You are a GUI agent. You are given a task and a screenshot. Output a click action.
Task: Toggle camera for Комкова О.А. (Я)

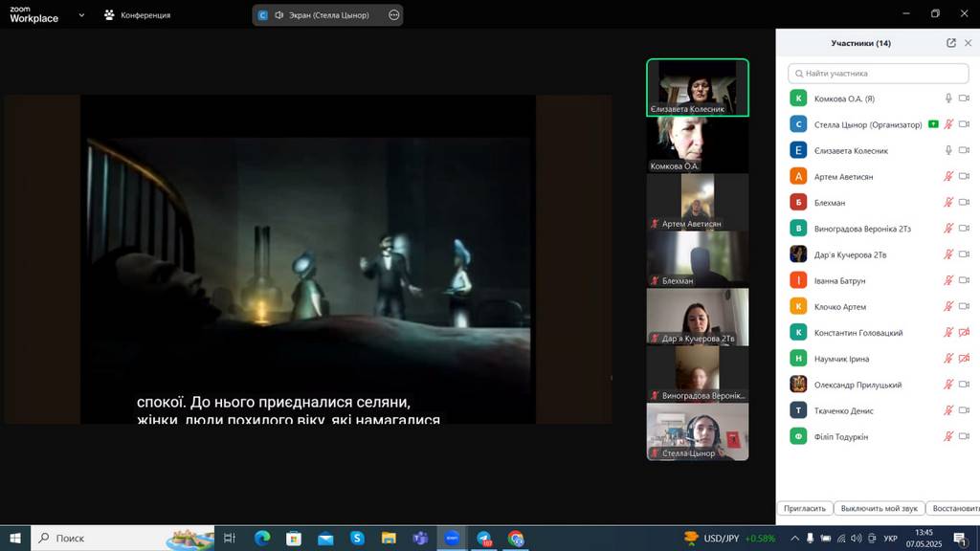[965, 99]
